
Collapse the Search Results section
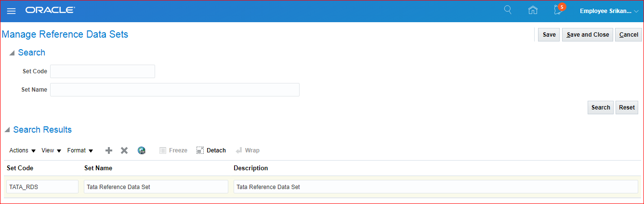pyautogui.click(x=7, y=130)
